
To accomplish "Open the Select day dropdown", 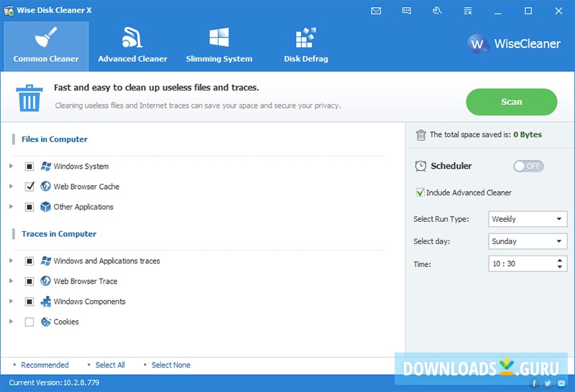I will [528, 241].
